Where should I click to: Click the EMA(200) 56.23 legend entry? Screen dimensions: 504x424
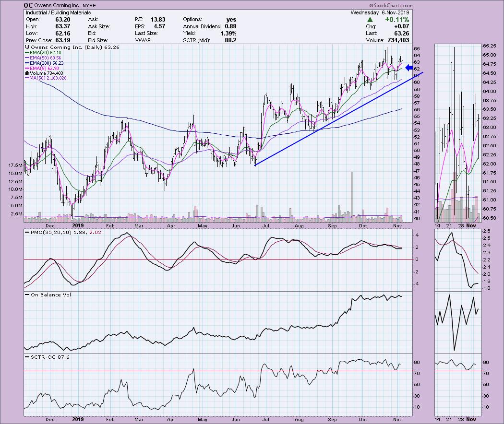(x=44, y=63)
